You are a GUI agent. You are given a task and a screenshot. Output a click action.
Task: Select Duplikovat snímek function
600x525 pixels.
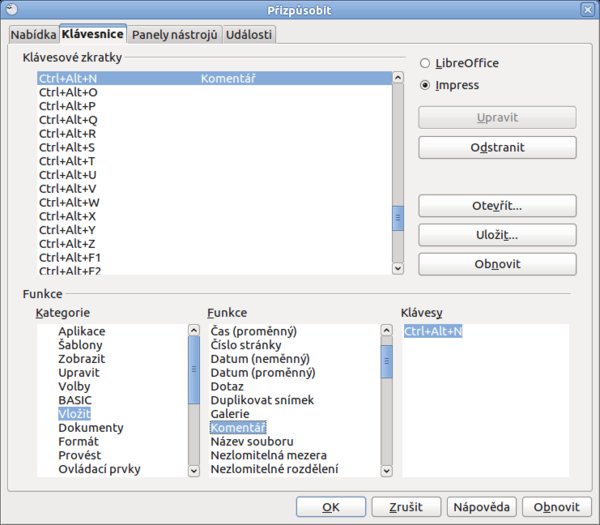tap(262, 400)
